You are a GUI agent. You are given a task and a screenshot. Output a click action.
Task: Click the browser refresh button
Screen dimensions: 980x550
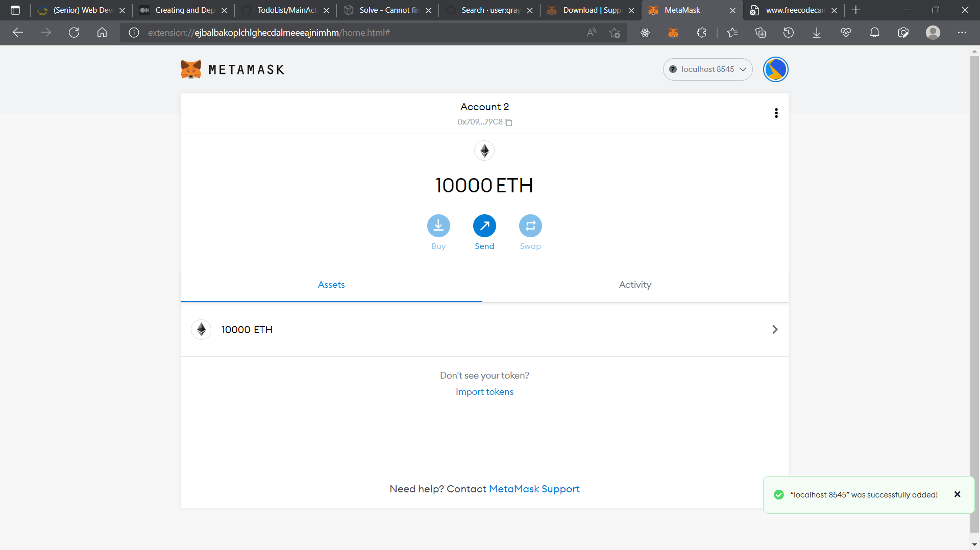click(x=74, y=33)
